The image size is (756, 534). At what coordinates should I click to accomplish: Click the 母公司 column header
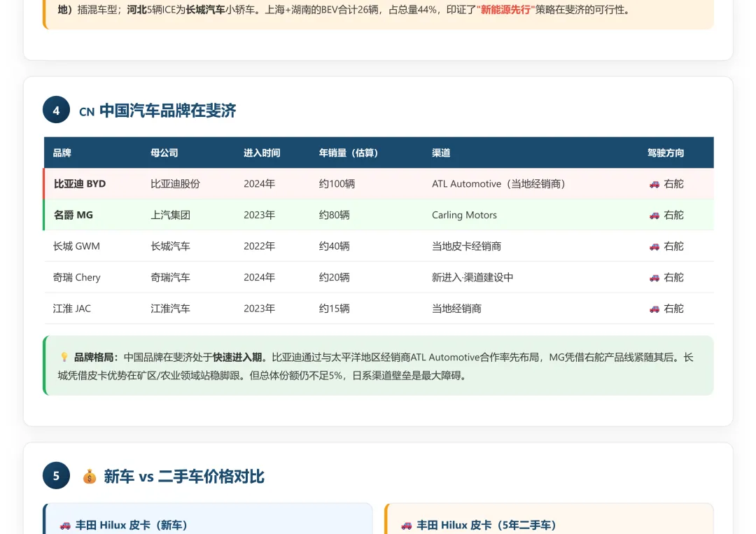coord(164,153)
